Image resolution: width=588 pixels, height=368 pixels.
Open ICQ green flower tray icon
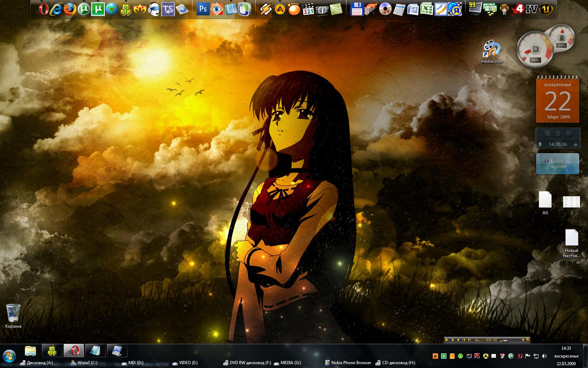460,356
